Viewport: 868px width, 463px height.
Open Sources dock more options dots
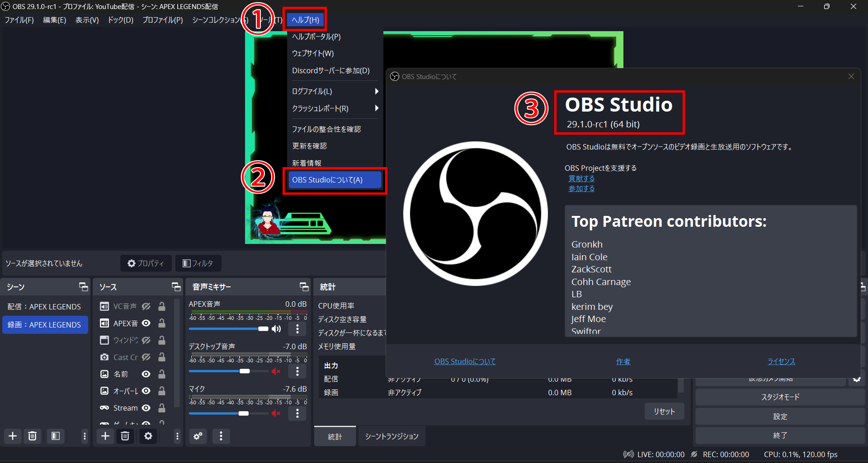[177, 436]
